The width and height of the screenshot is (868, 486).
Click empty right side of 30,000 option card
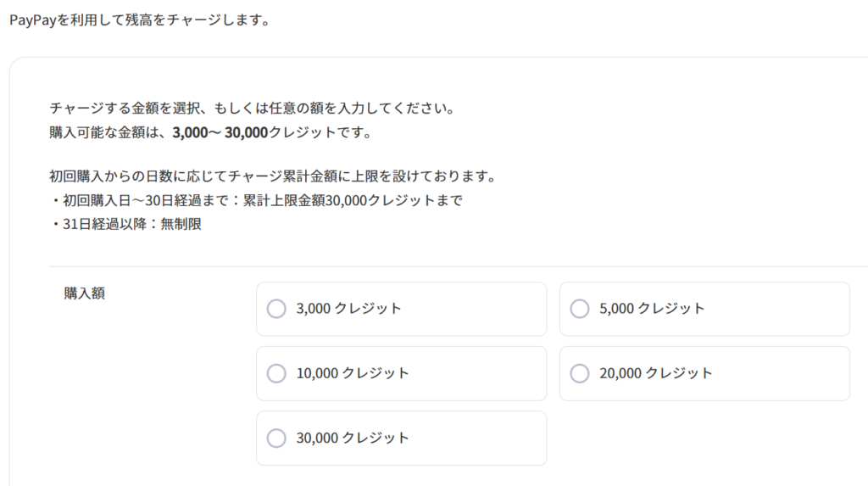(x=492, y=439)
